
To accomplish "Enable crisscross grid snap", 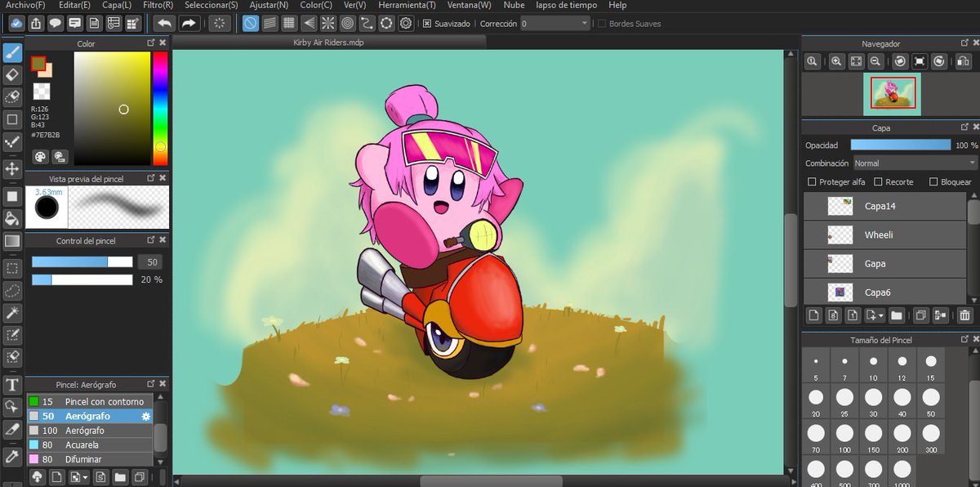I will pyautogui.click(x=289, y=24).
